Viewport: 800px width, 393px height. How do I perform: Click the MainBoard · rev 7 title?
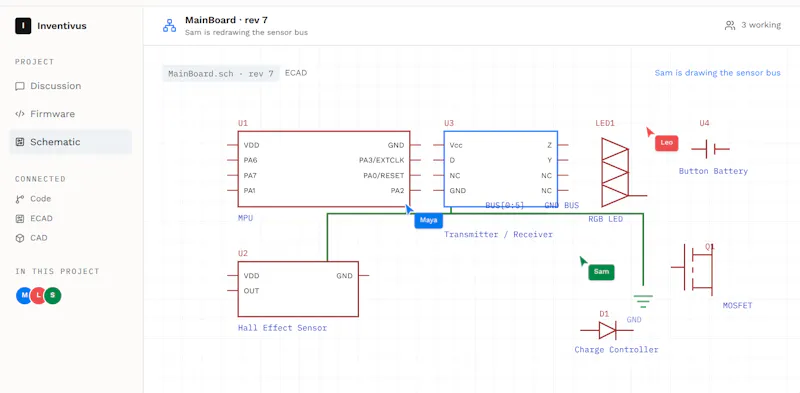click(x=226, y=20)
